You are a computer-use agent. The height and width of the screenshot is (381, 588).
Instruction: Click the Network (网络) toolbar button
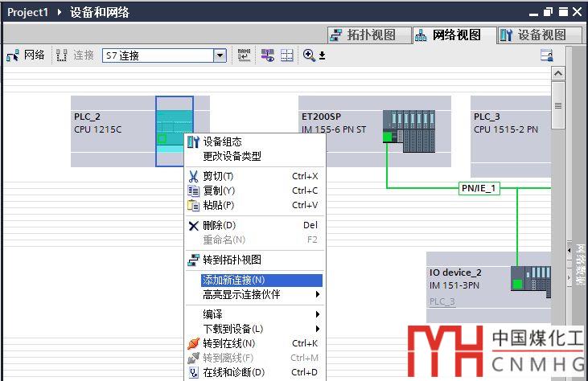26,55
